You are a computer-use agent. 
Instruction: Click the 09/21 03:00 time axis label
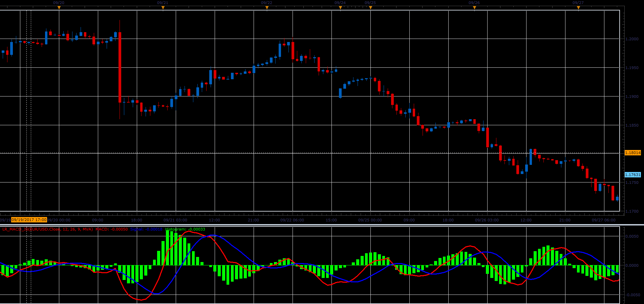[x=175, y=220]
